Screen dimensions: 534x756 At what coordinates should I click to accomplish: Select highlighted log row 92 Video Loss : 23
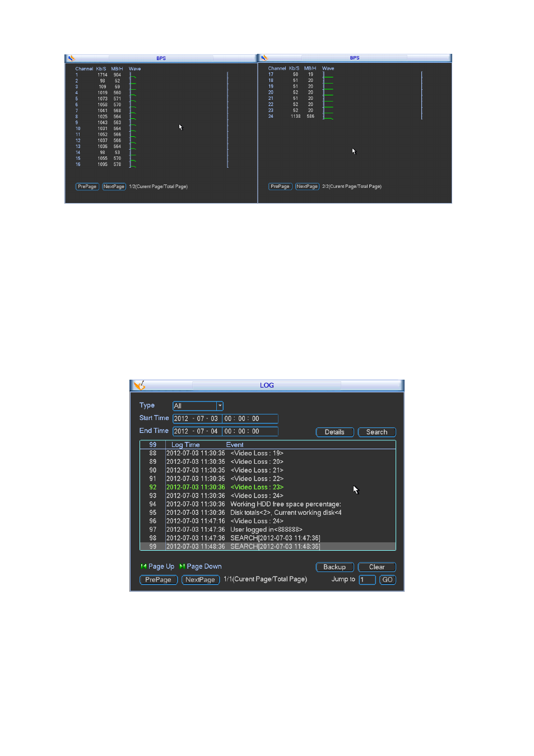tap(268, 487)
